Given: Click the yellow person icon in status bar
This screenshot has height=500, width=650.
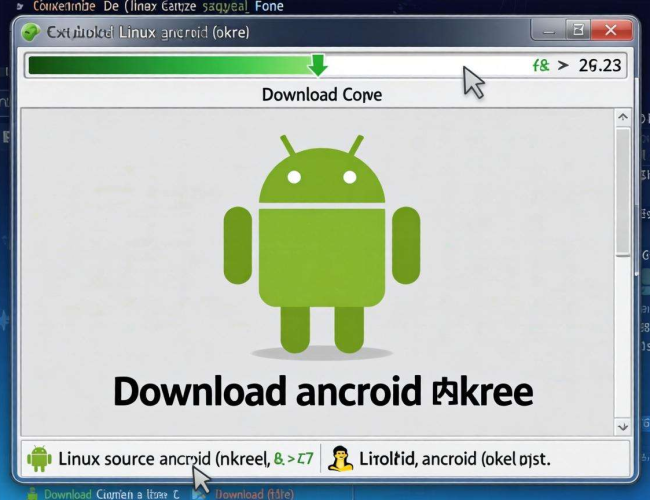Looking at the screenshot, I should pos(340,459).
